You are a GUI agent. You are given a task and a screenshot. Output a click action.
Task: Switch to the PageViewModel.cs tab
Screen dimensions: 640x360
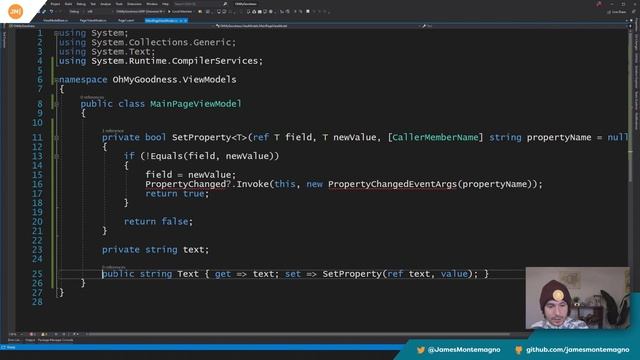click(93, 20)
